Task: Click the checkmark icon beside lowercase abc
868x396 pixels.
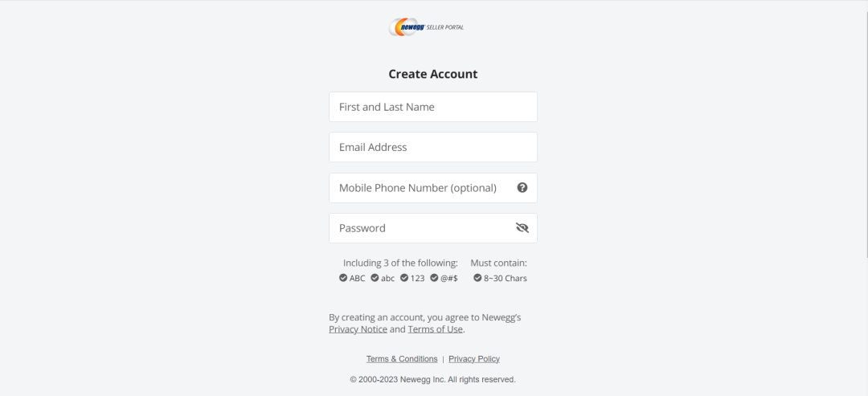Action: [x=375, y=278]
